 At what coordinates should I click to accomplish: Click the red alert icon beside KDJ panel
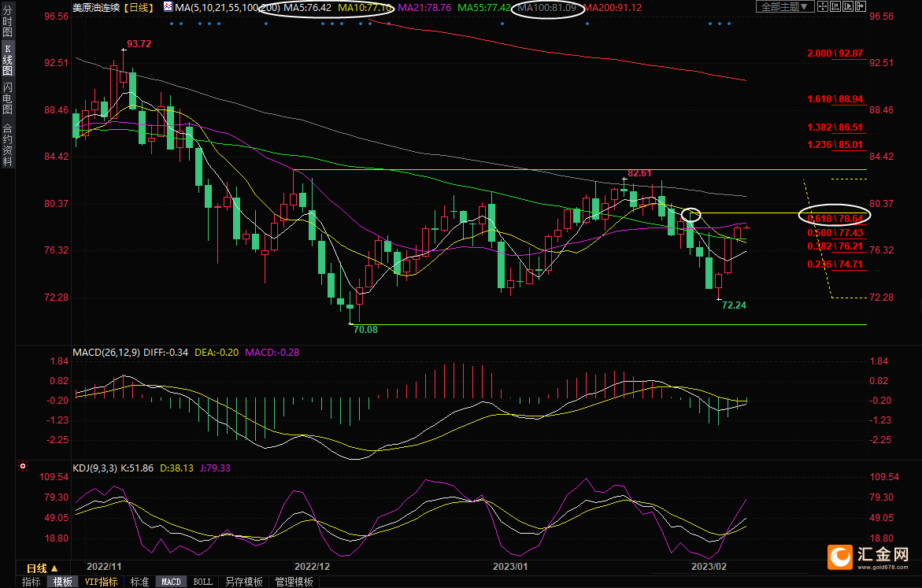(23, 466)
